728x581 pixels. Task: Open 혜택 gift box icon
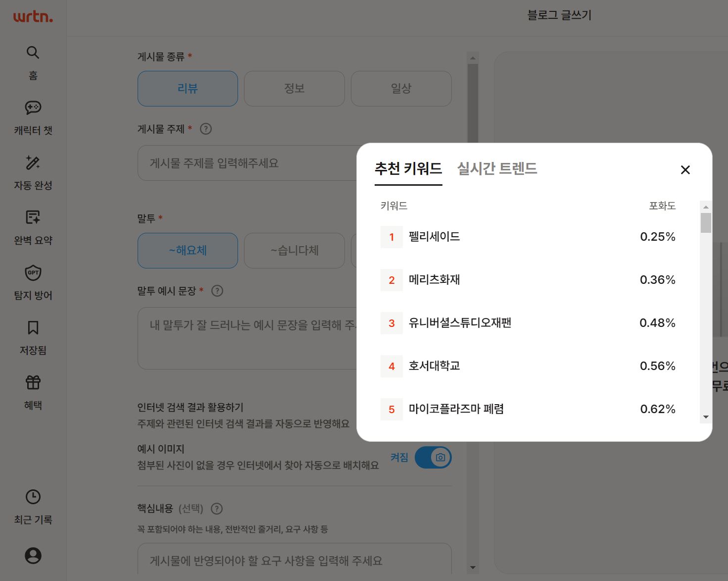pyautogui.click(x=33, y=382)
